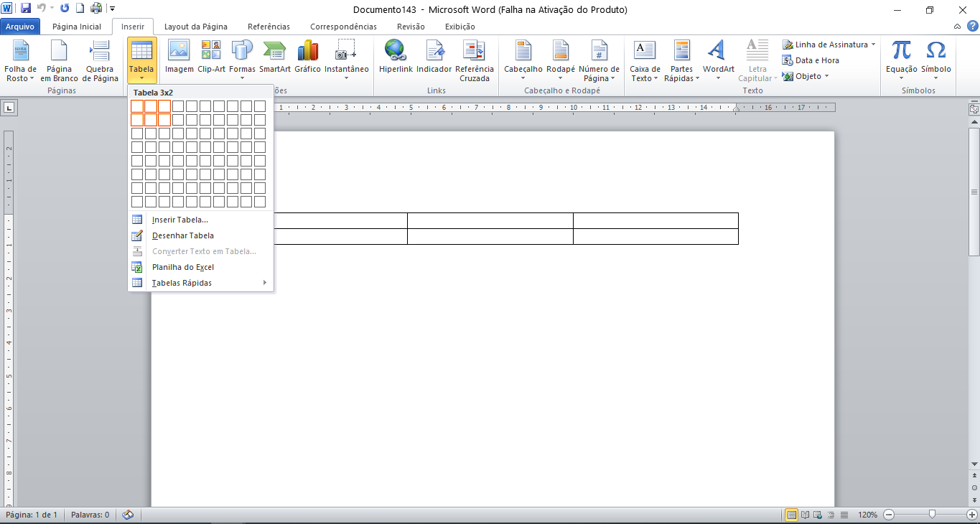Switch to Full Screen Reading view
Screen dimensions: 980x524
point(805,515)
